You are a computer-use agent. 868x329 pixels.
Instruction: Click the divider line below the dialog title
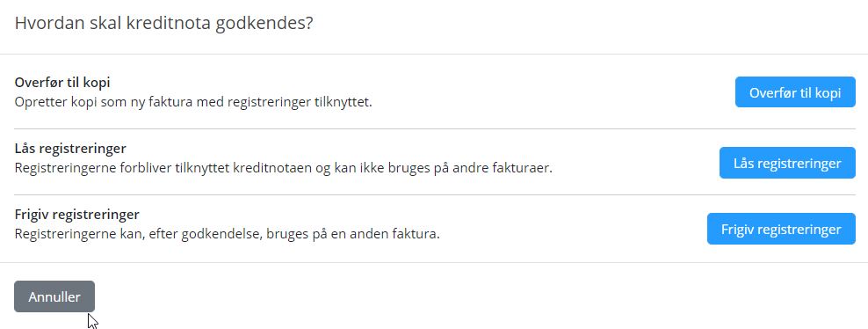pyautogui.click(x=434, y=54)
